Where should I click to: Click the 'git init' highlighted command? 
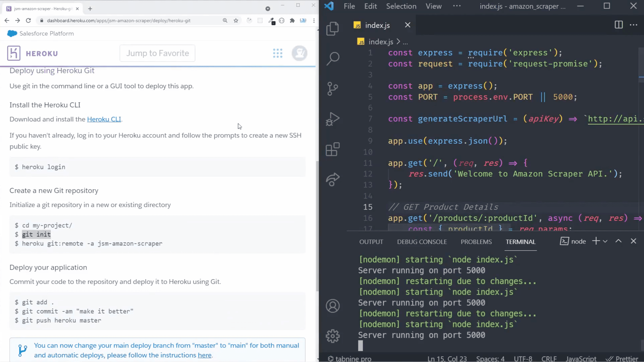coord(36,234)
